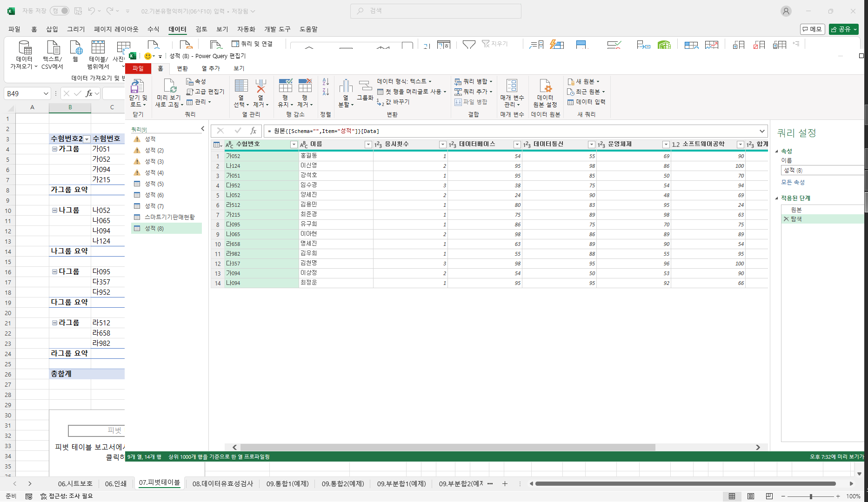Select the 성적 (5) query in list
Image resolution: width=868 pixels, height=502 pixels.
coord(167,184)
